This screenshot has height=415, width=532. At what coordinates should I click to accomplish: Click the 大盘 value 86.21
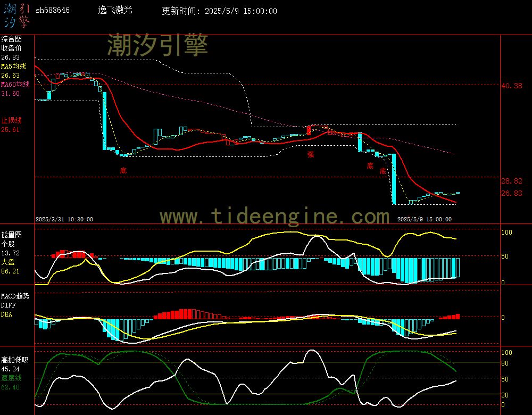click(11, 271)
